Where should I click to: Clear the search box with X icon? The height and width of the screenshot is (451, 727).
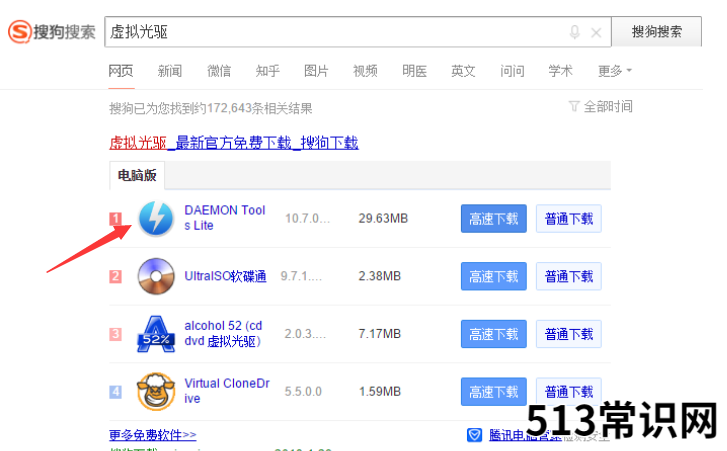596,32
